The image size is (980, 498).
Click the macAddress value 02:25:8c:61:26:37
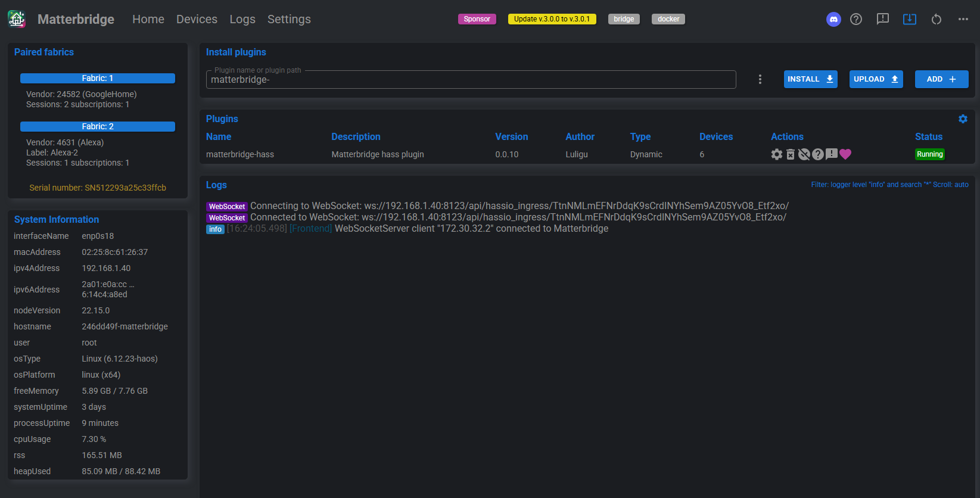(115, 252)
